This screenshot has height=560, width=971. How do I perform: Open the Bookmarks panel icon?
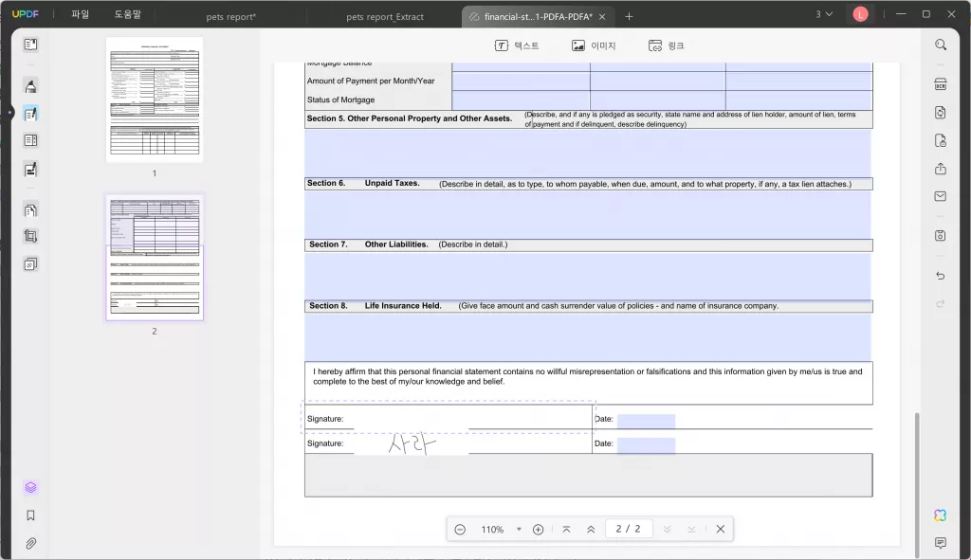(x=30, y=515)
